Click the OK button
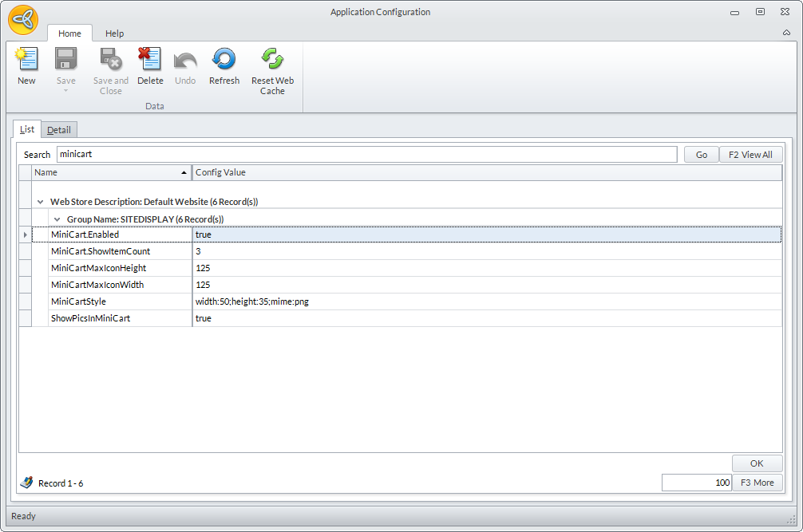This screenshot has height=532, width=803. [x=757, y=463]
